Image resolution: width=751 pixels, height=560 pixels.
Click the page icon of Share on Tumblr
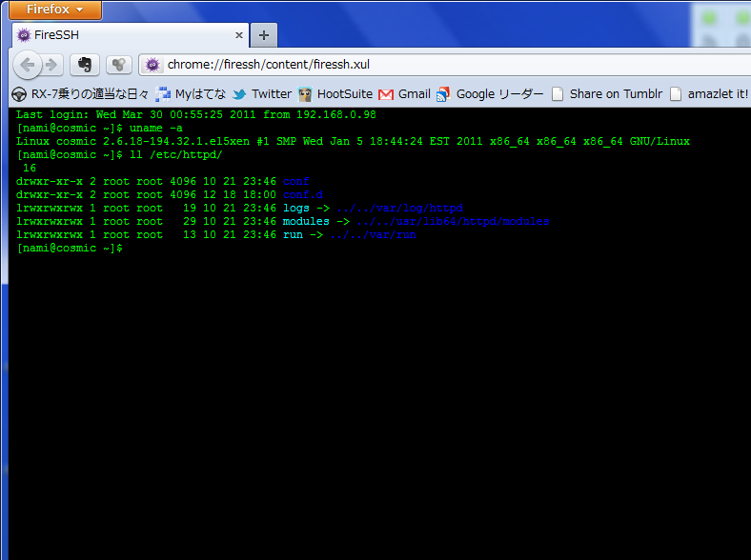click(557, 94)
